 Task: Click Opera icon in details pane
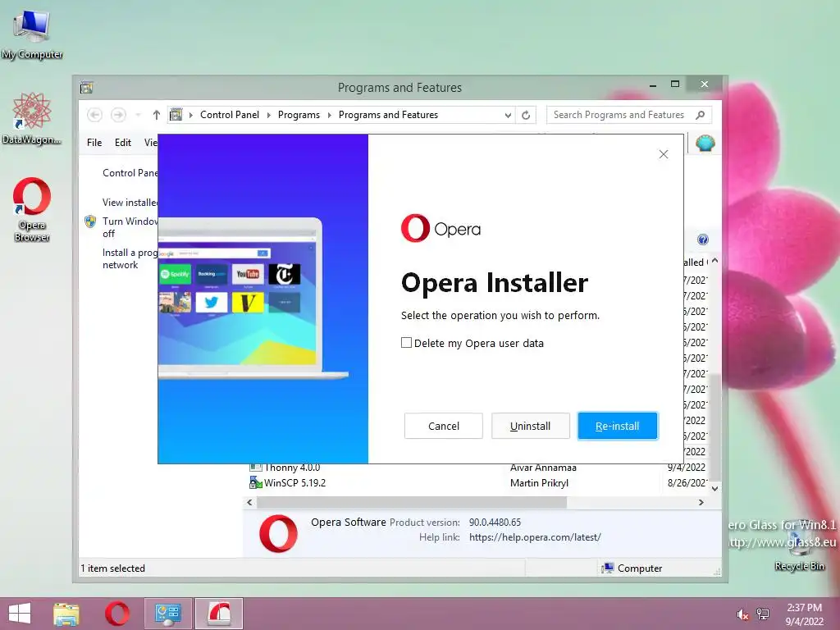click(x=279, y=533)
